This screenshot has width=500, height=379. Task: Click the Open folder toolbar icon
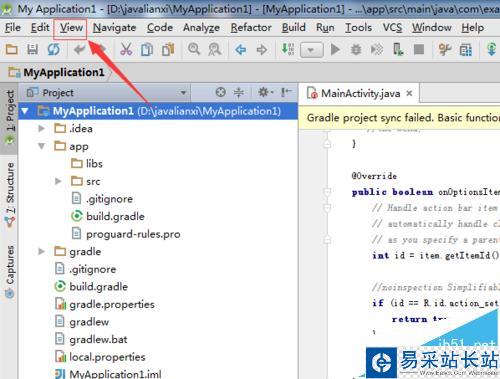pyautogui.click(x=12, y=50)
